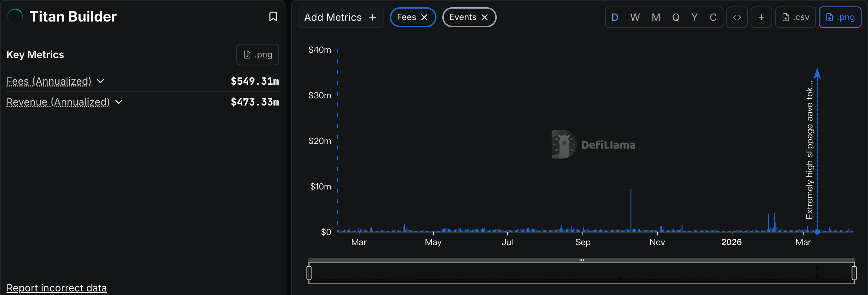Image resolution: width=868 pixels, height=295 pixels.
Task: Bookmark the Titan Builder protocol
Action: (x=273, y=17)
